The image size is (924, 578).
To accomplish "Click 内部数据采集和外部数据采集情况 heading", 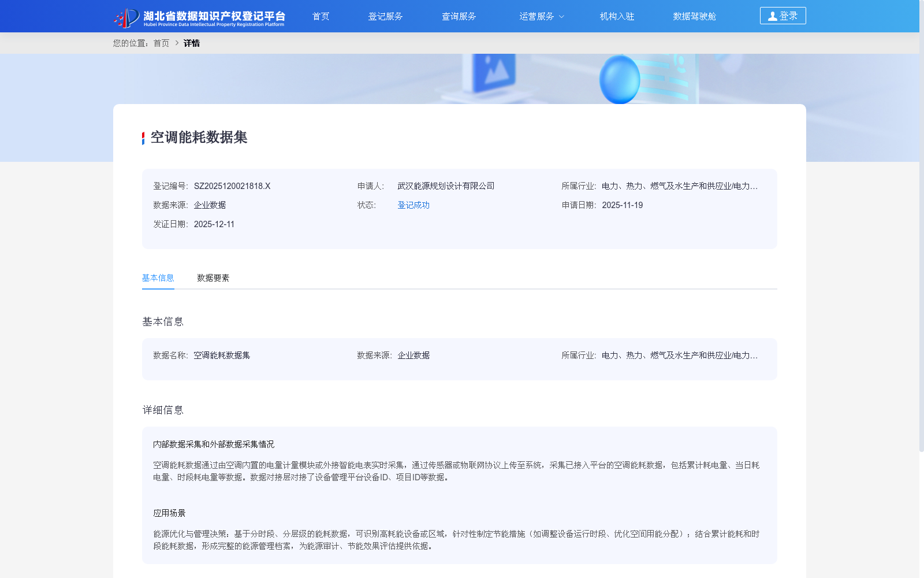I will [x=214, y=444].
